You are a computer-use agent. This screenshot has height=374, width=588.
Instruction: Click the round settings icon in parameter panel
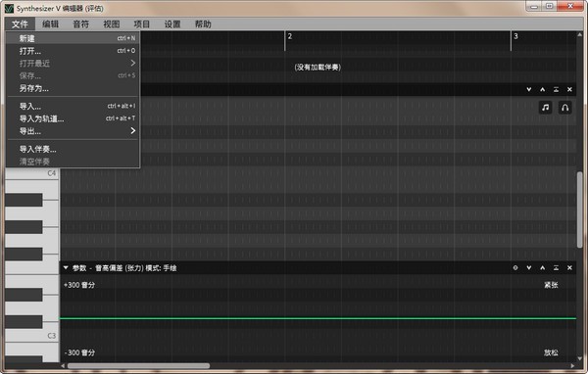[515, 268]
